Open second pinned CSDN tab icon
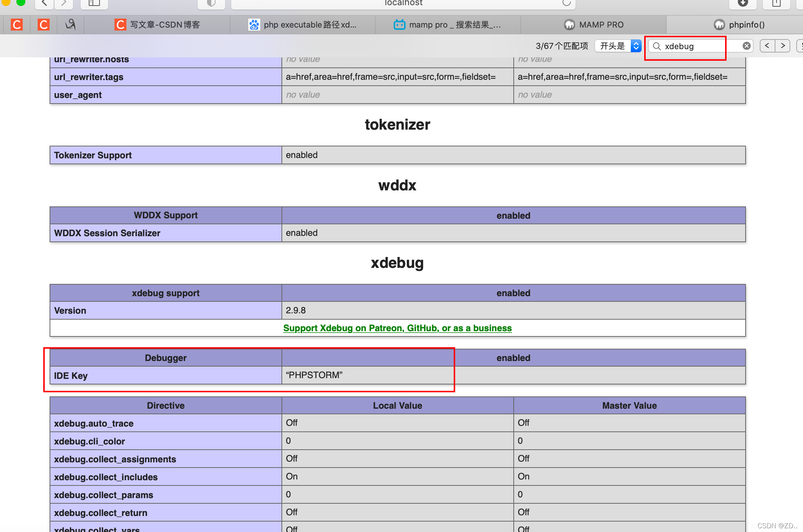 click(44, 25)
